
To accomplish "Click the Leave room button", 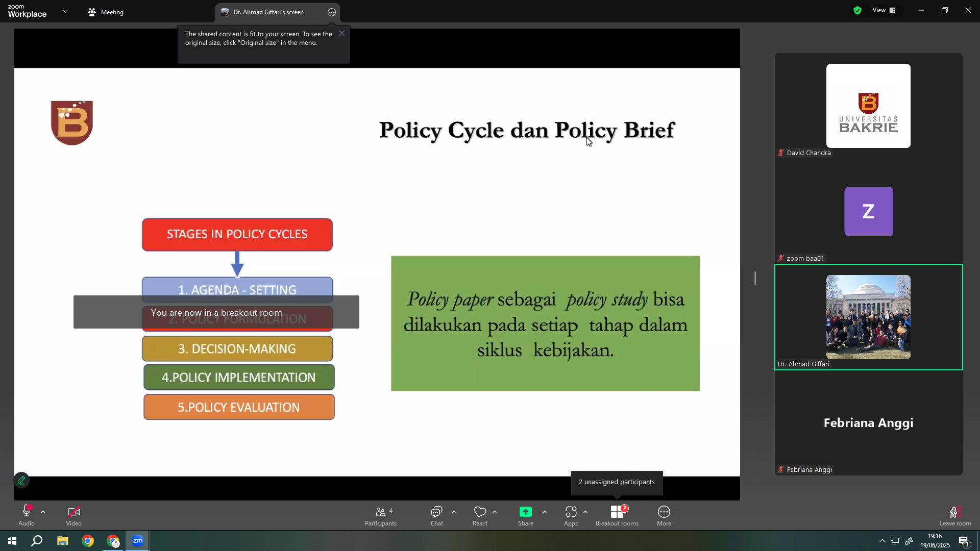I will [x=955, y=515].
